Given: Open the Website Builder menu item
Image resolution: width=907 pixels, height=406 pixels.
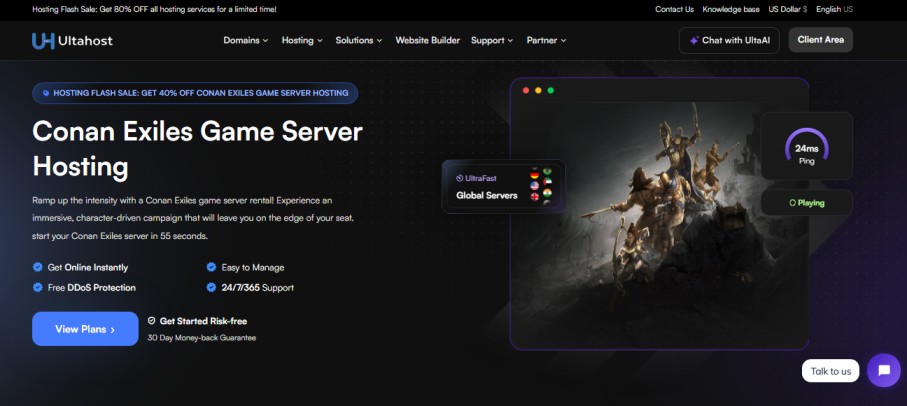Looking at the screenshot, I should click(427, 40).
